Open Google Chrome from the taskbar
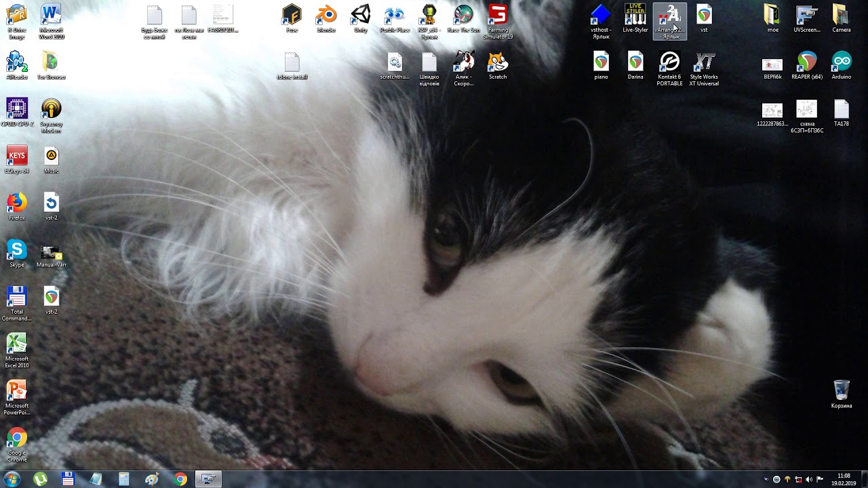 coord(180,479)
